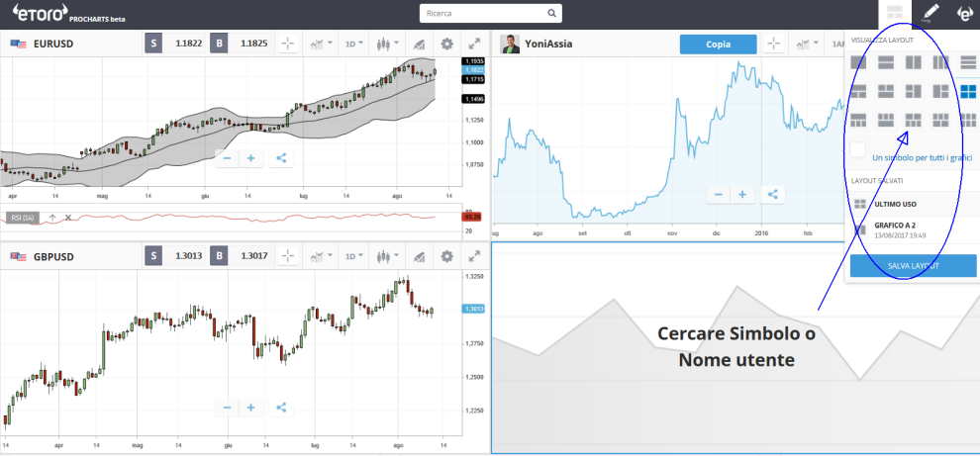
Task: Select the four-quadrant grid layout
Action: 967,92
